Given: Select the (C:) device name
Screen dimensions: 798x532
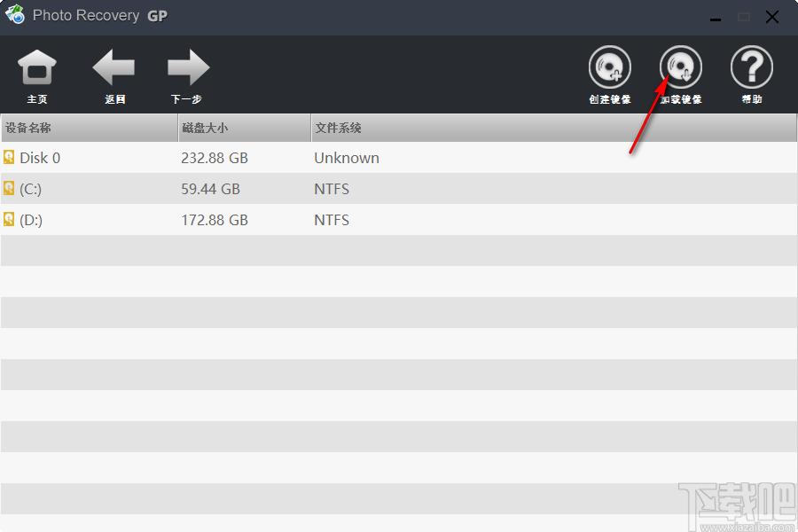Looking at the screenshot, I should tap(30, 190).
